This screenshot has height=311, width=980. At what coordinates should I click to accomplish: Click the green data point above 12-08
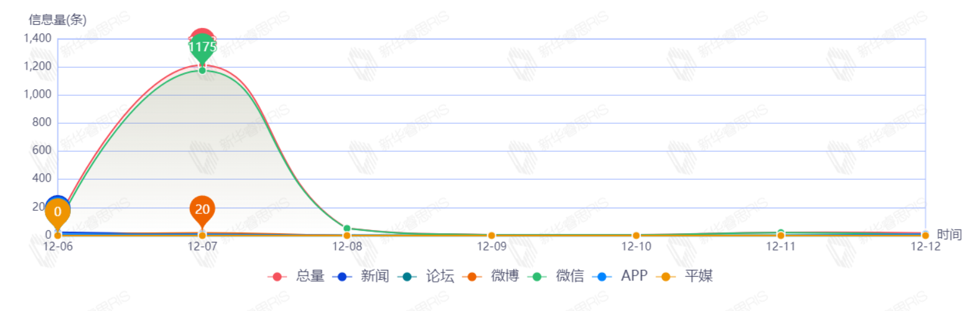[347, 229]
